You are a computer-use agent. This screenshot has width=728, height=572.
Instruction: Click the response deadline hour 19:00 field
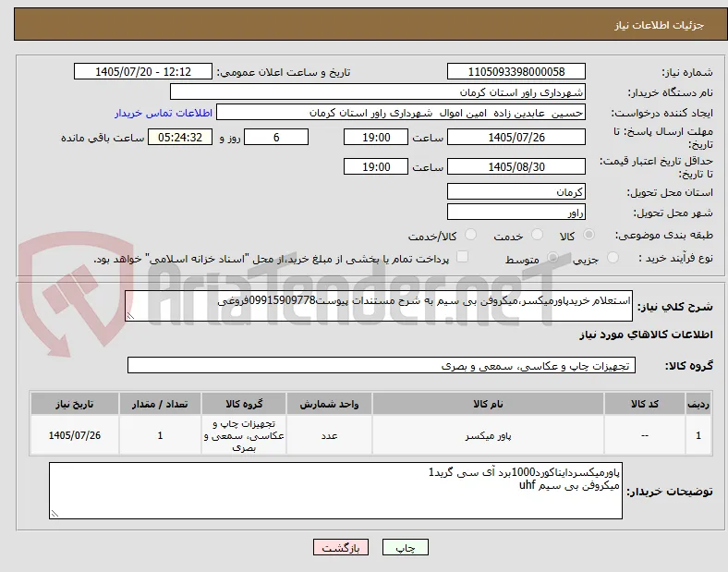point(376,138)
